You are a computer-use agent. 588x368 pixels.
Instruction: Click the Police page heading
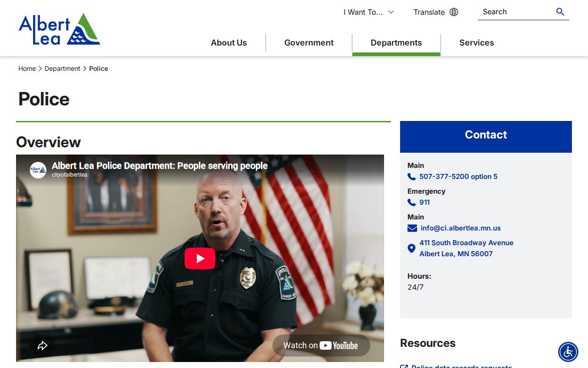click(x=44, y=99)
